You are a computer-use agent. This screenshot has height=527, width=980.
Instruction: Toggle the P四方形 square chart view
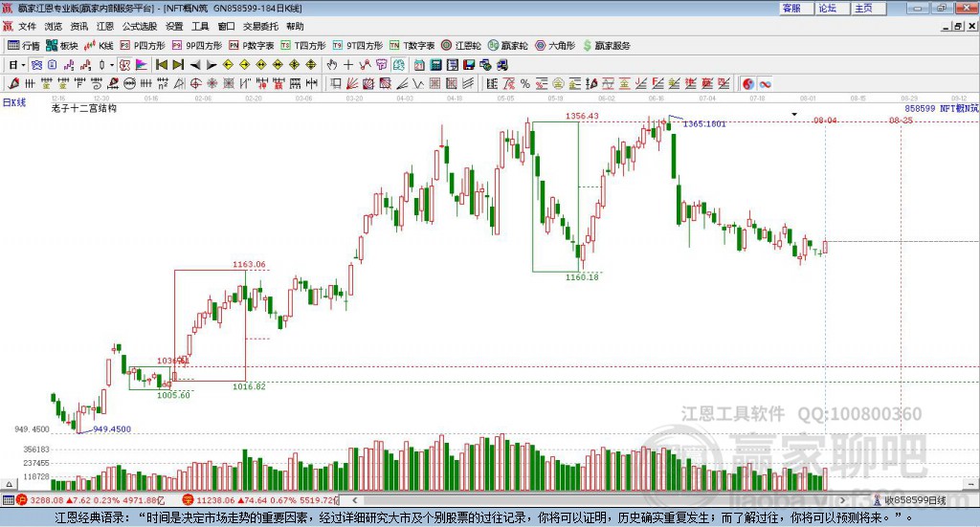(143, 46)
